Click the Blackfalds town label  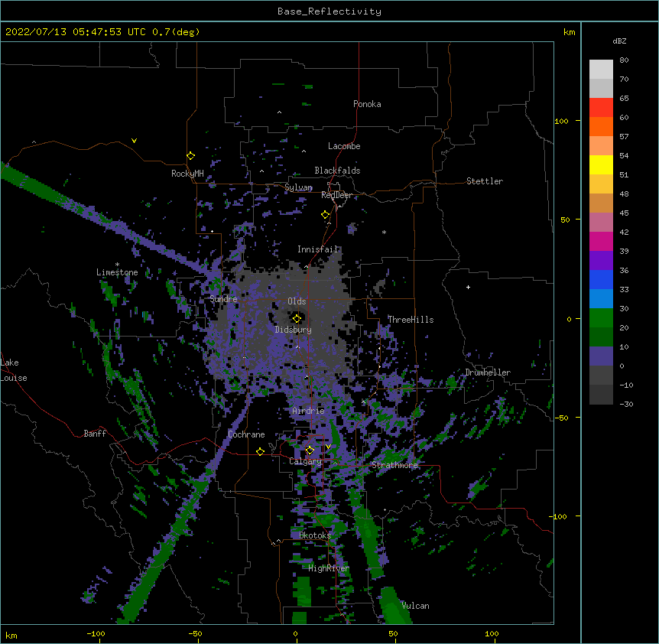[337, 171]
